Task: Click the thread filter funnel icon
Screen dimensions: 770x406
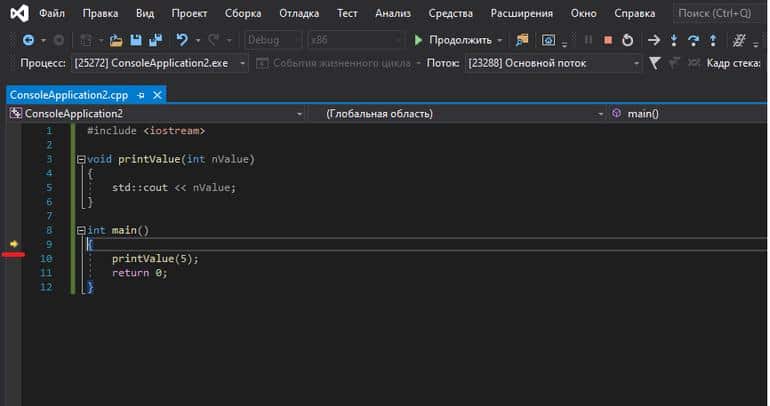Action: (x=655, y=63)
